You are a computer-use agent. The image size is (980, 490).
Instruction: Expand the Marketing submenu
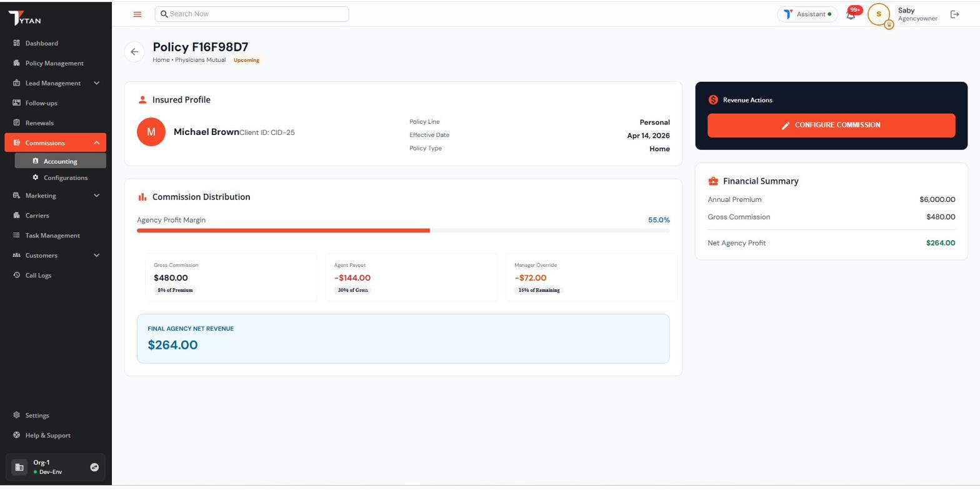point(96,196)
